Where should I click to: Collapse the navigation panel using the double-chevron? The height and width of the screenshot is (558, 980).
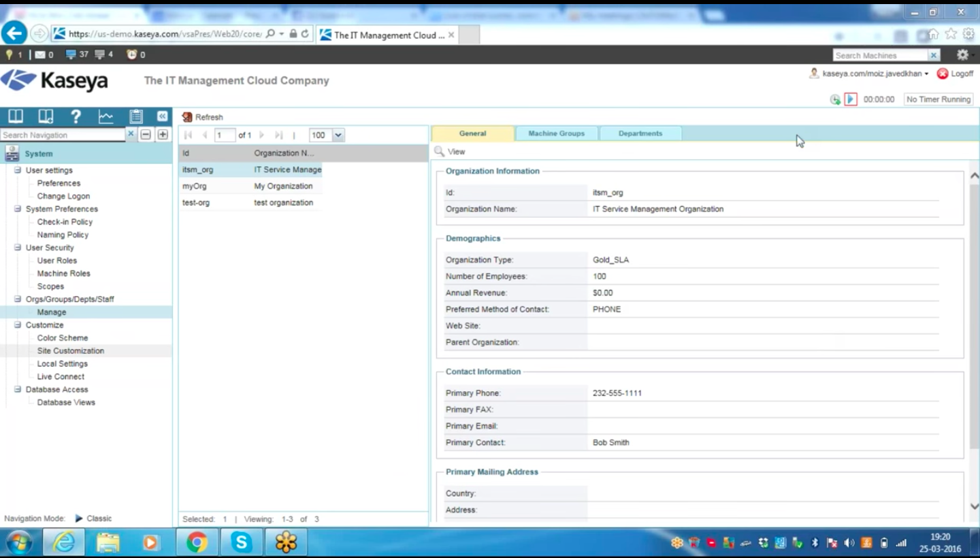pos(162,116)
